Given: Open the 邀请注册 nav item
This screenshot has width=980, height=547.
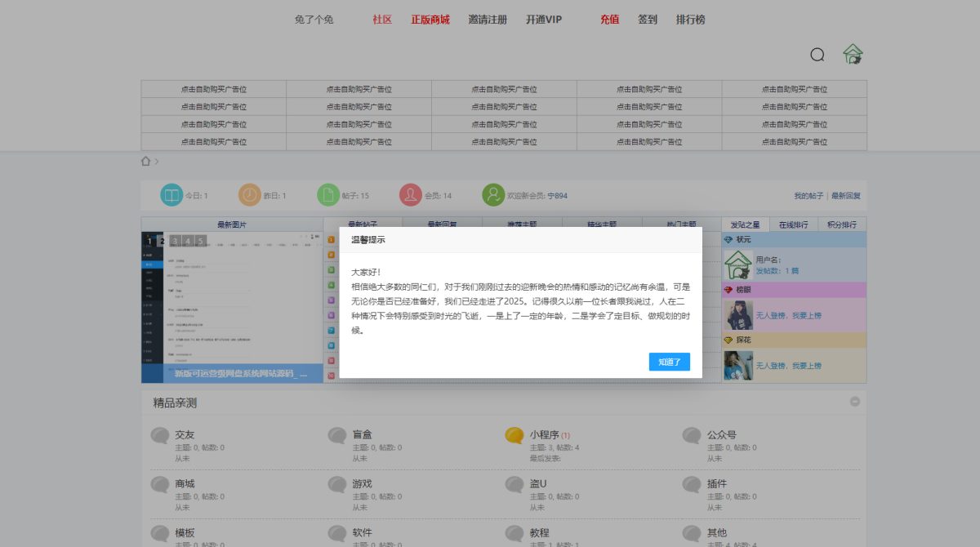Looking at the screenshot, I should point(488,20).
